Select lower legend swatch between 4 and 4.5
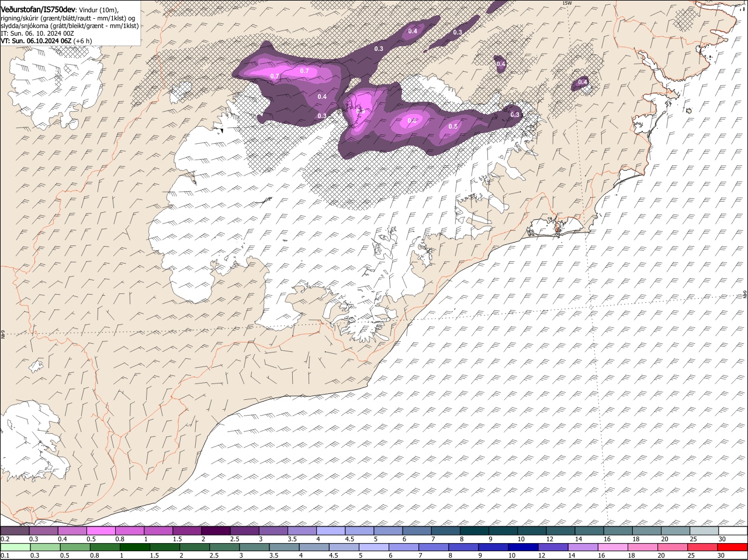 pyautogui.click(x=313, y=548)
